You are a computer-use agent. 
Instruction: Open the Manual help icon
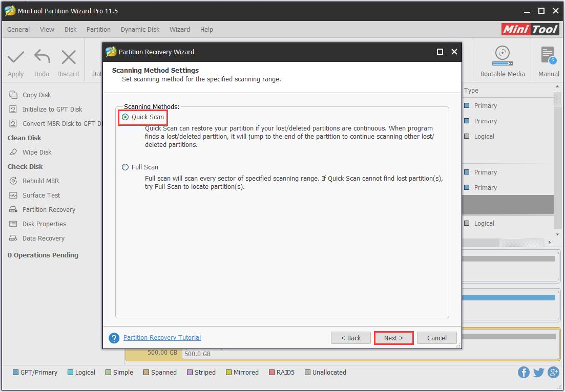(549, 56)
